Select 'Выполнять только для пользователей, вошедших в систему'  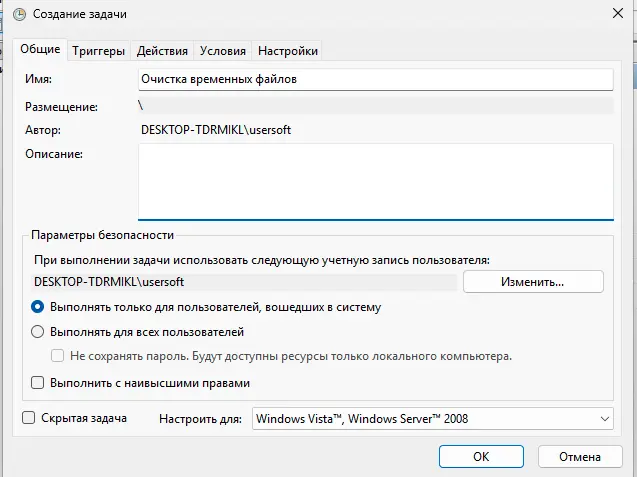point(38,307)
